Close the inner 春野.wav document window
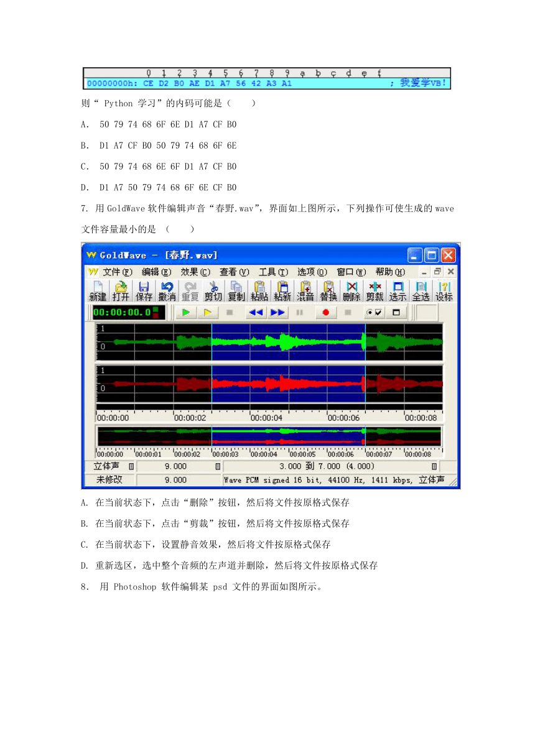The image size is (535, 756). (x=450, y=272)
